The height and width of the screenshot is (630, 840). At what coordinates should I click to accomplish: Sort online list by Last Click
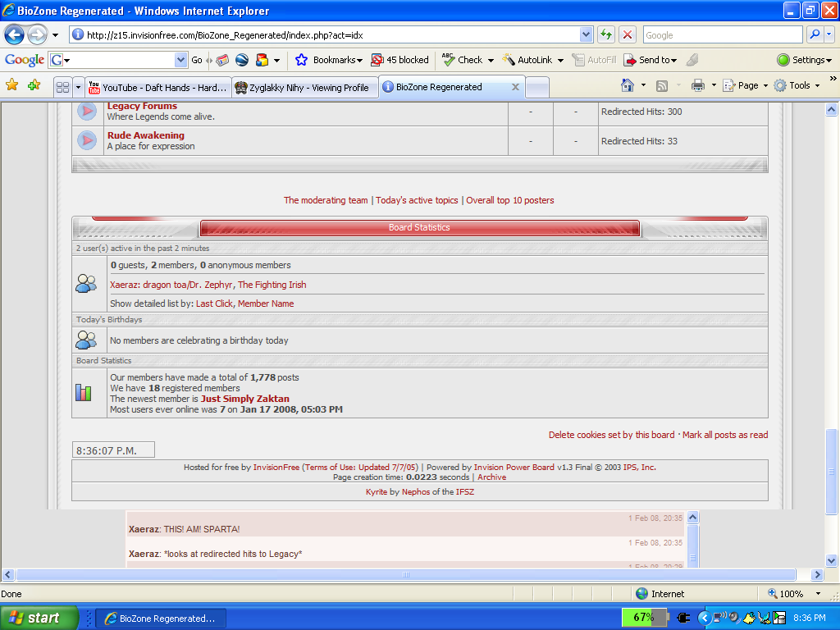pyautogui.click(x=214, y=304)
